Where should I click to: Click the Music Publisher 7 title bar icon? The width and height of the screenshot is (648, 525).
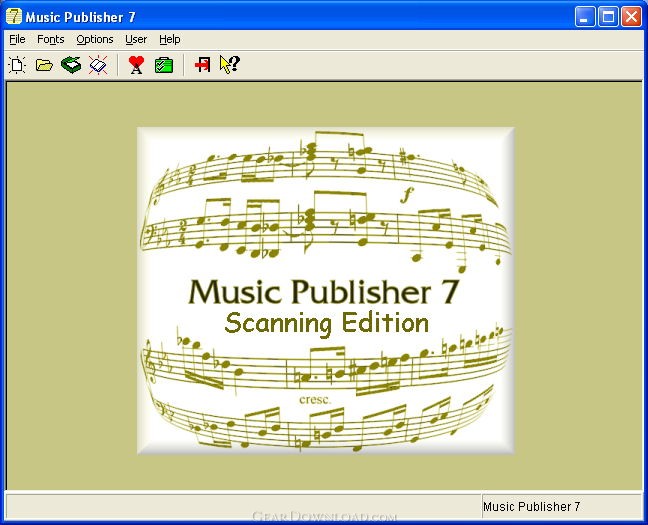[x=14, y=16]
